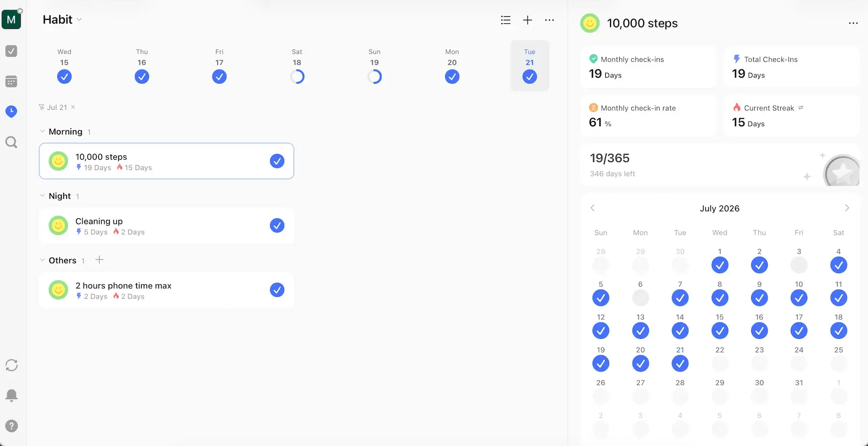Toggle check-in for 10,000 steps
This screenshot has width=868, height=446.
tap(277, 161)
